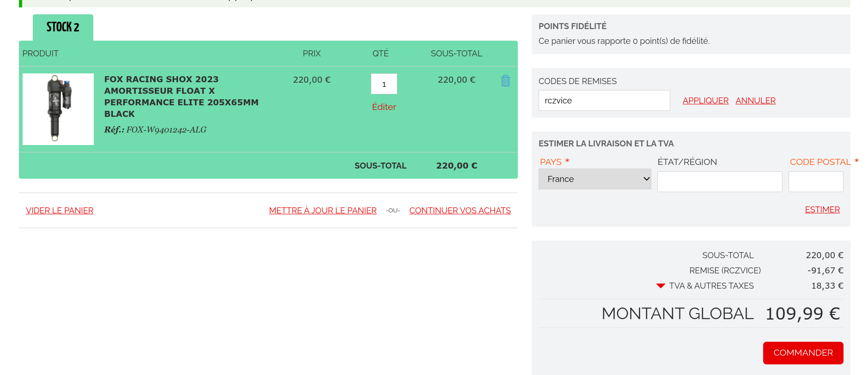Click the Montant global value 109,99 €
The width and height of the screenshot is (868, 375).
(802, 314)
